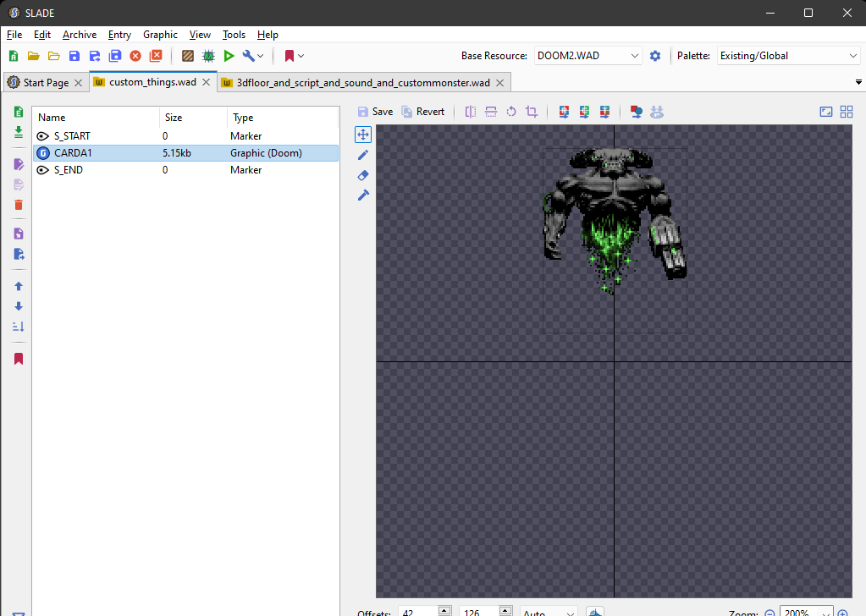866x616 pixels.
Task: Open the Archive menu
Action: pos(80,35)
